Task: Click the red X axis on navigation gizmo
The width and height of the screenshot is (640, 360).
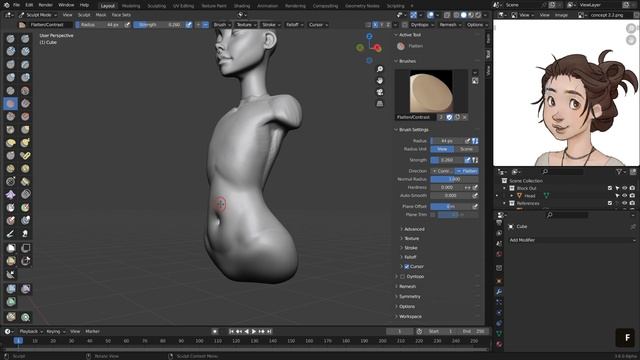Action: click(378, 48)
